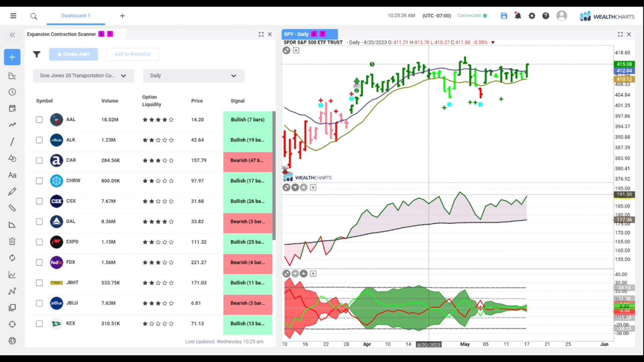Screen dimensions: 644x362
Task: Open settings gear in top bar
Action: (532, 16)
